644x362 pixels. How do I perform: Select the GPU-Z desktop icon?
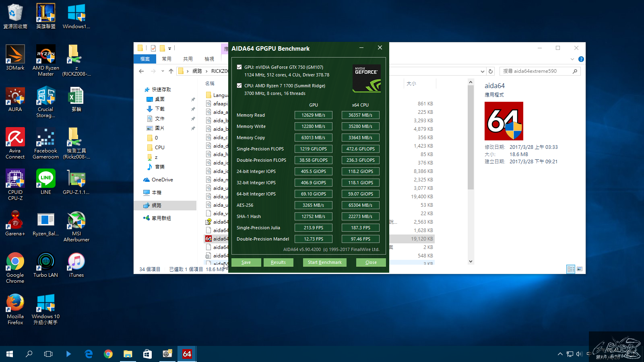point(76,182)
